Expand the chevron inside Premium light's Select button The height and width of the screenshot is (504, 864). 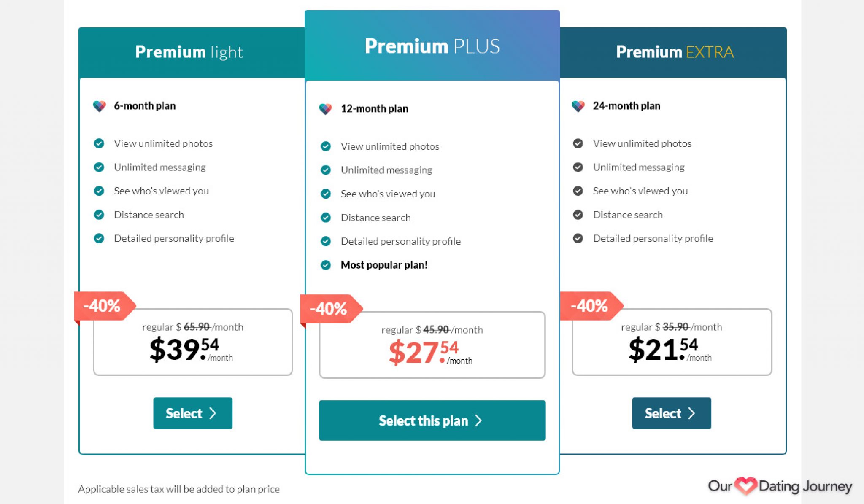[x=213, y=413]
